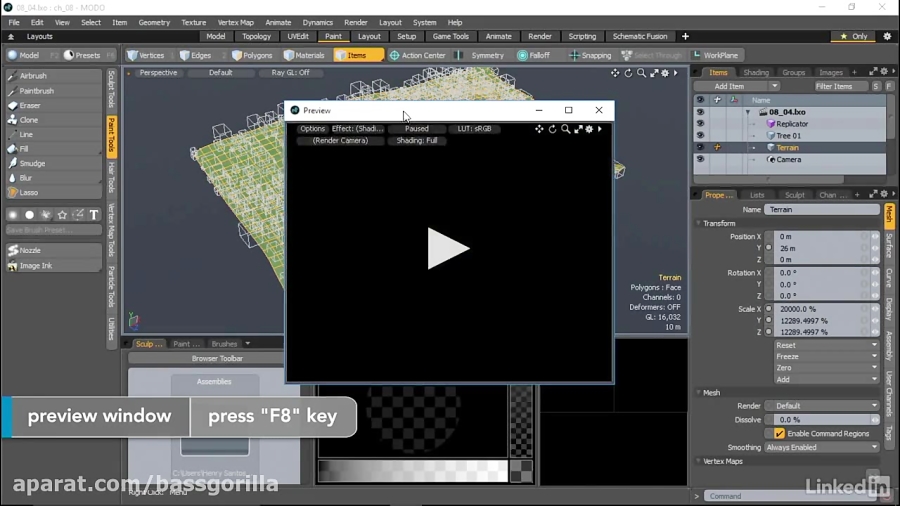This screenshot has width=900, height=506.
Task: Switch to the Shading tab
Action: click(x=756, y=72)
